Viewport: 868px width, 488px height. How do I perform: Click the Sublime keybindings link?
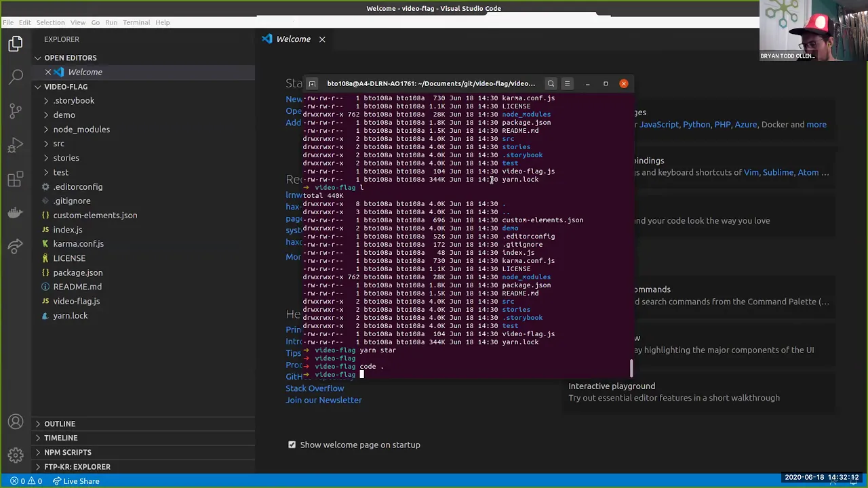pyautogui.click(x=778, y=173)
